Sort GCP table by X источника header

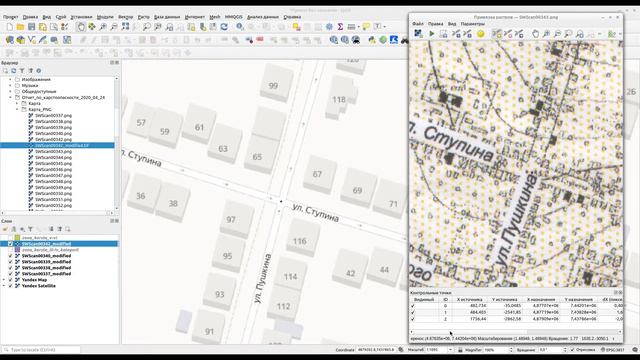click(x=469, y=300)
